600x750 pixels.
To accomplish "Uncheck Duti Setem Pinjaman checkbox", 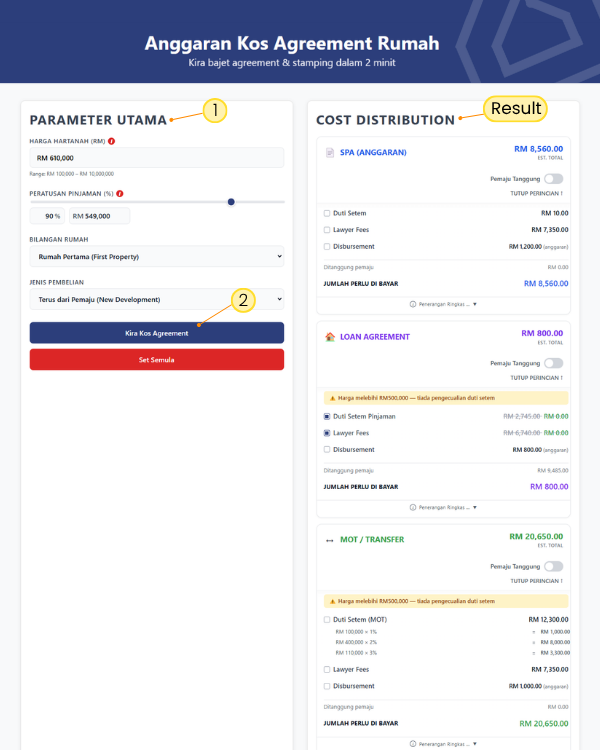I will [327, 416].
